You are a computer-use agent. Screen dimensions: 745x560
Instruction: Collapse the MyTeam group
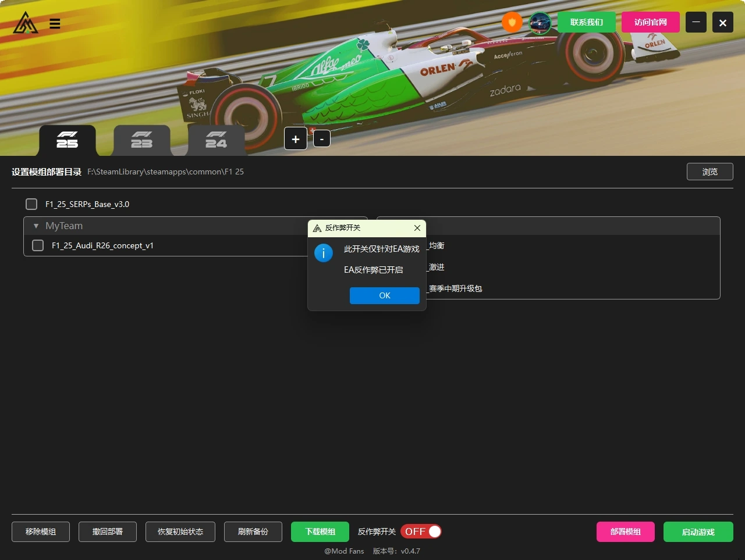coord(36,226)
